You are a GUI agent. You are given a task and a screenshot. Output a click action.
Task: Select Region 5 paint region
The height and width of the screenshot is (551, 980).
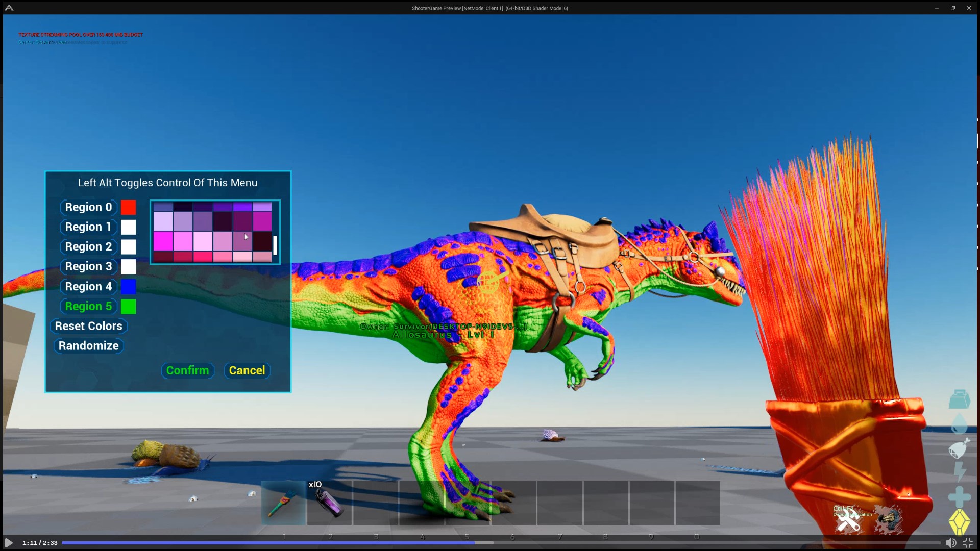coord(88,306)
